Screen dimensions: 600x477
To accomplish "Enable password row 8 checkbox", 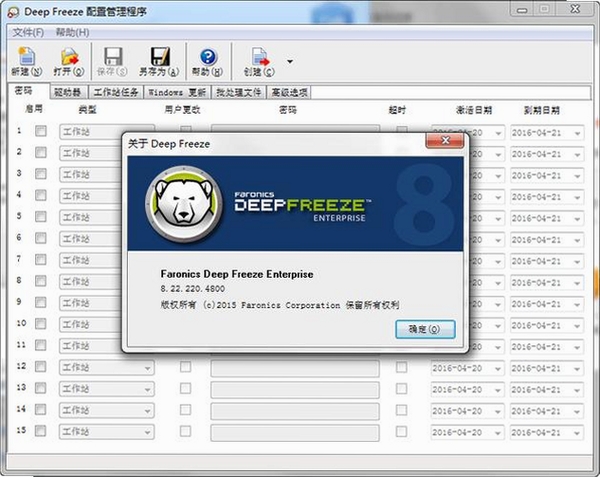I will pyautogui.click(x=41, y=281).
